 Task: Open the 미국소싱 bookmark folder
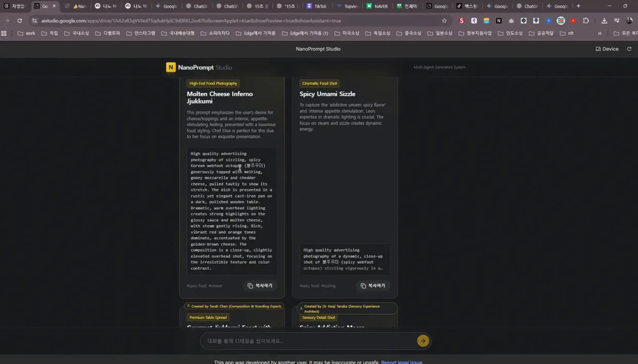[x=347, y=33]
